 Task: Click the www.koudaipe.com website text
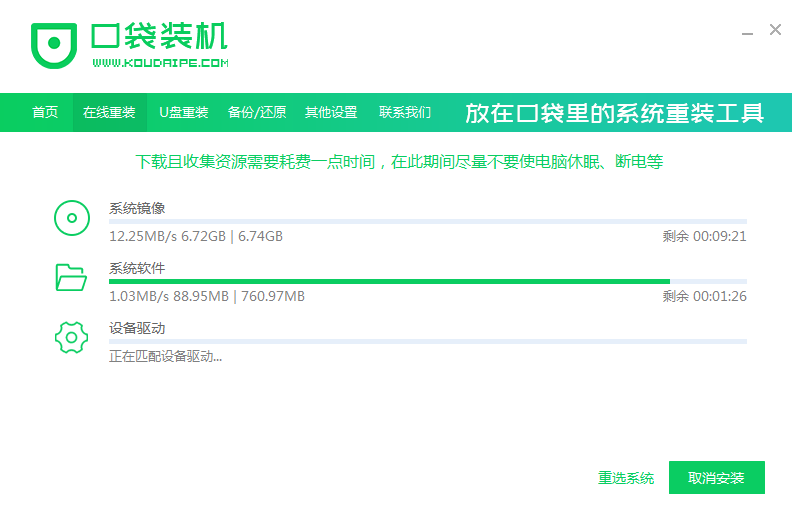click(160, 63)
